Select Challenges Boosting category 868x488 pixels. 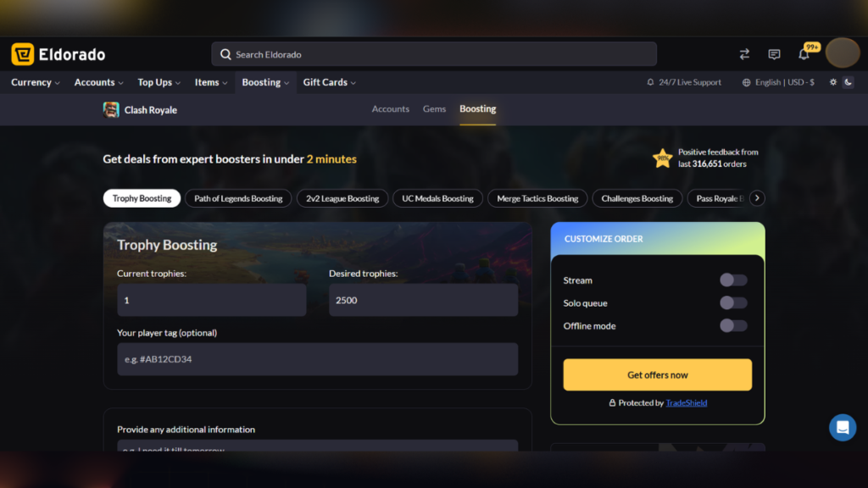(637, 198)
